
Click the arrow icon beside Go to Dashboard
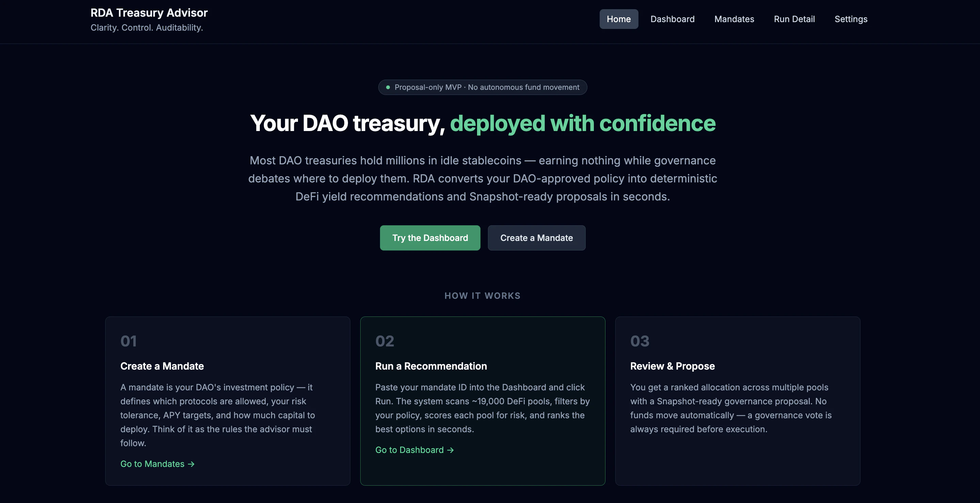(450, 450)
